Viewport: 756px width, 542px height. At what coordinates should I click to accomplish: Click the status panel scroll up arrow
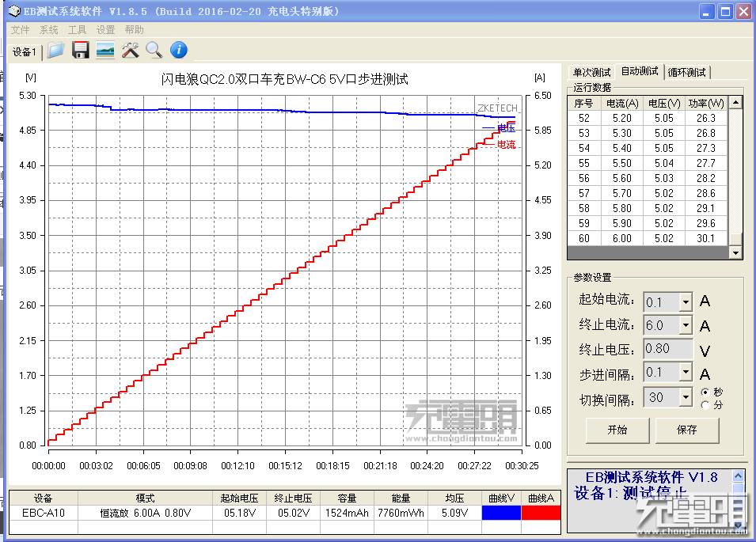(x=738, y=476)
